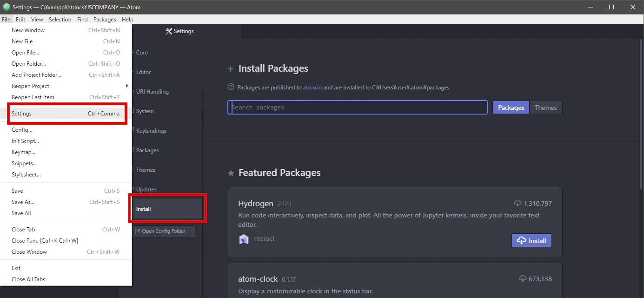Select Open File... menu entry
Image resolution: width=644 pixels, height=298 pixels.
coord(66,53)
